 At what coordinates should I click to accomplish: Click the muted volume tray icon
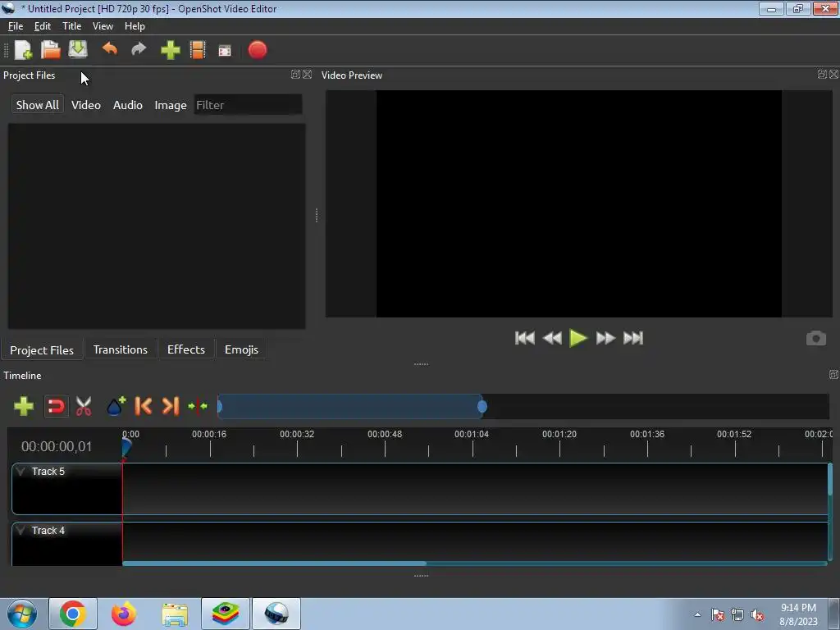click(757, 615)
